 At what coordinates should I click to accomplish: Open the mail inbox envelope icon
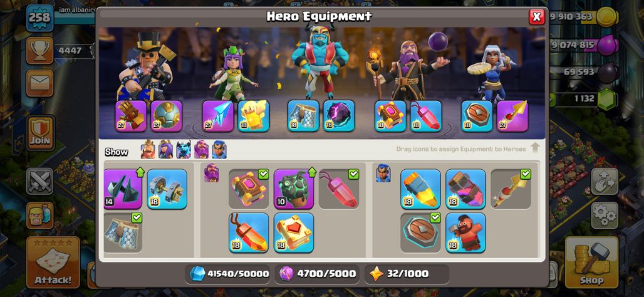point(40,83)
